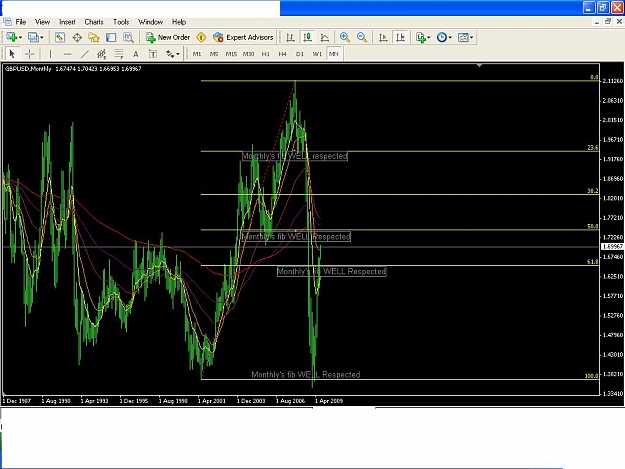Open the New Chart dropdown arrow
625x469 pixels.
pos(20,37)
